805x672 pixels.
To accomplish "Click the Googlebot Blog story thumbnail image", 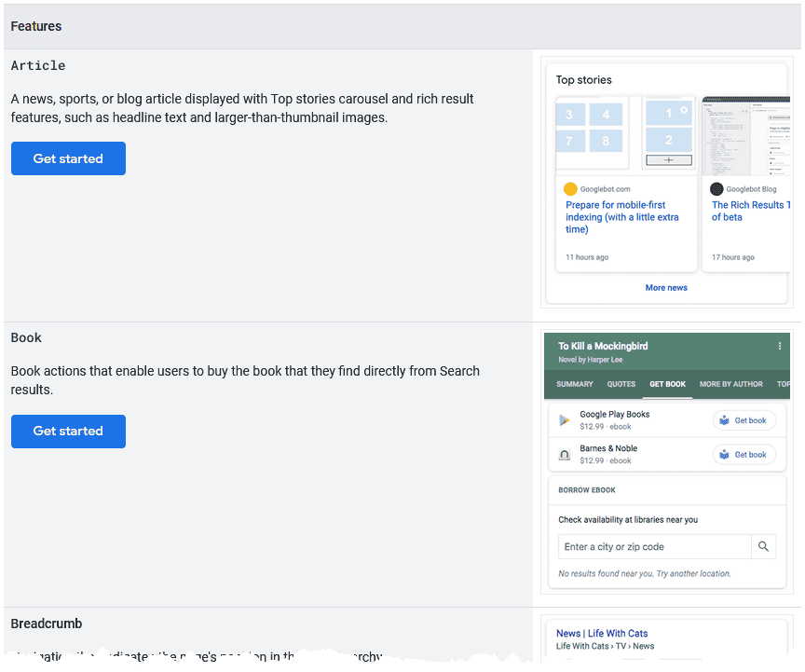I will coord(746,136).
